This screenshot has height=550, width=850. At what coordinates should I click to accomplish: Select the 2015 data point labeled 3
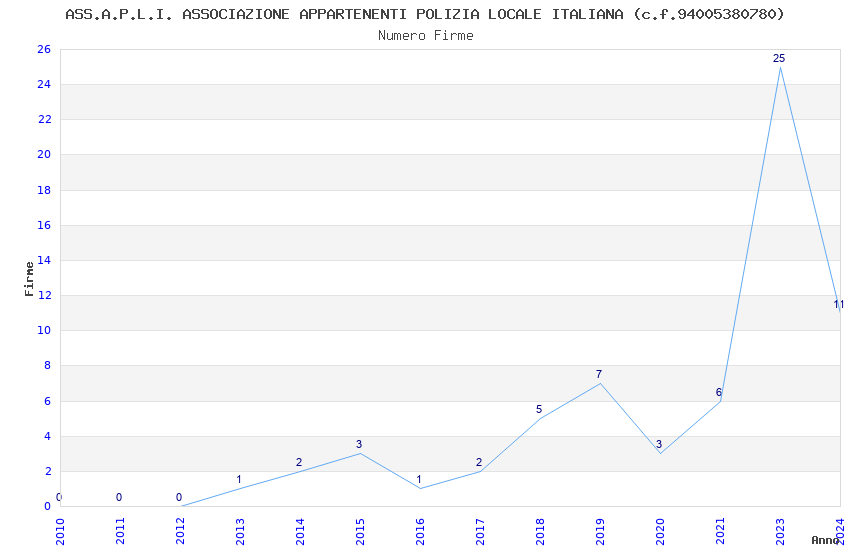coord(360,453)
